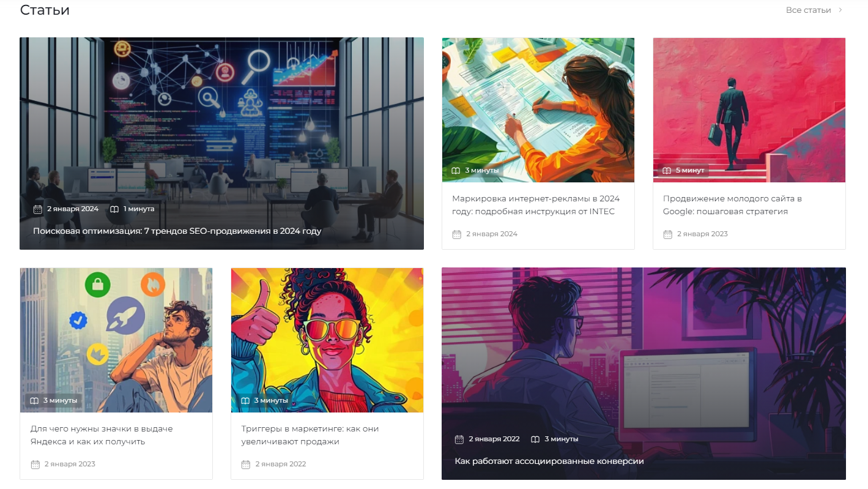868x489 pixels.
Task: Click book icon next to 1 минута
Action: (114, 209)
